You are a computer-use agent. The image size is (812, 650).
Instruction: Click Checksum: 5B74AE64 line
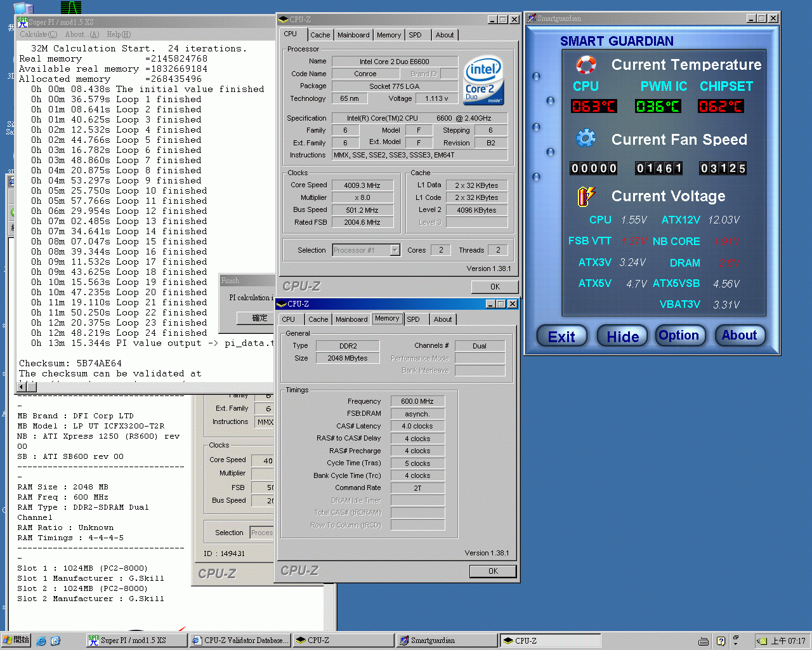click(70, 364)
